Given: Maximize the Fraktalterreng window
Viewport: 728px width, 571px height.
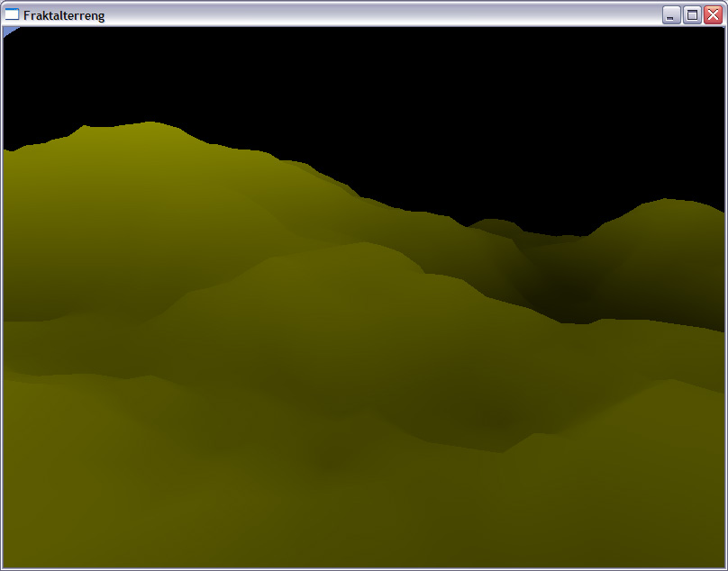Looking at the screenshot, I should (692, 15).
